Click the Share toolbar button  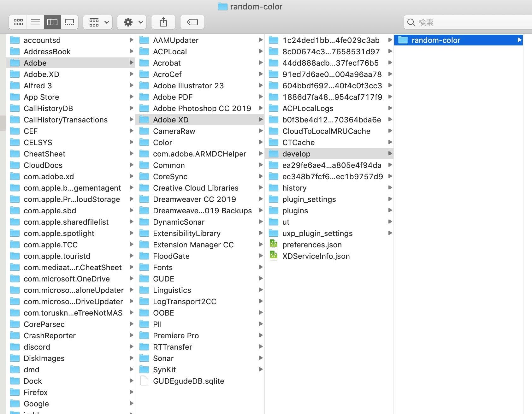pos(163,22)
